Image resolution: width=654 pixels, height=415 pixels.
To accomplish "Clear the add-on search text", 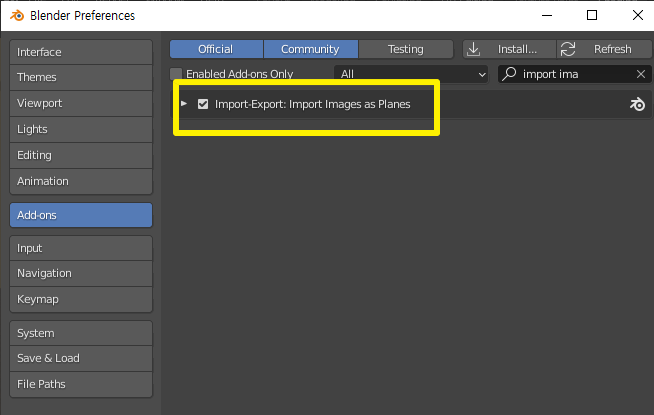I will click(641, 74).
